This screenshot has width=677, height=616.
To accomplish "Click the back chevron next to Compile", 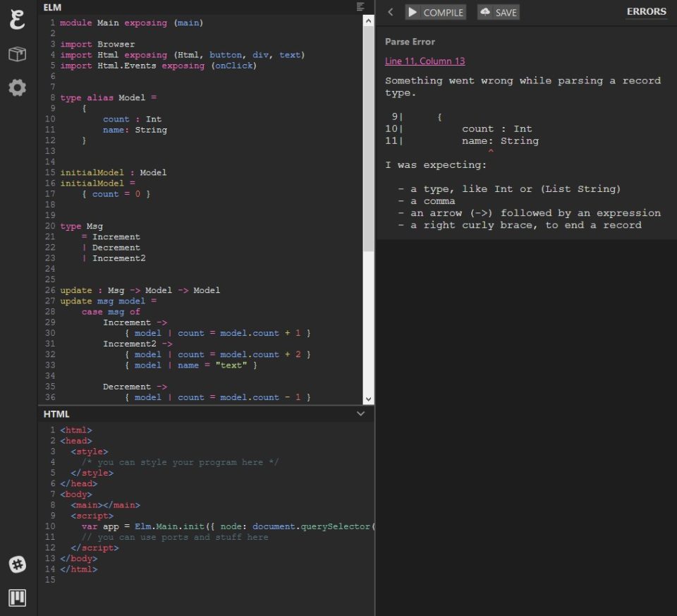I will click(391, 12).
